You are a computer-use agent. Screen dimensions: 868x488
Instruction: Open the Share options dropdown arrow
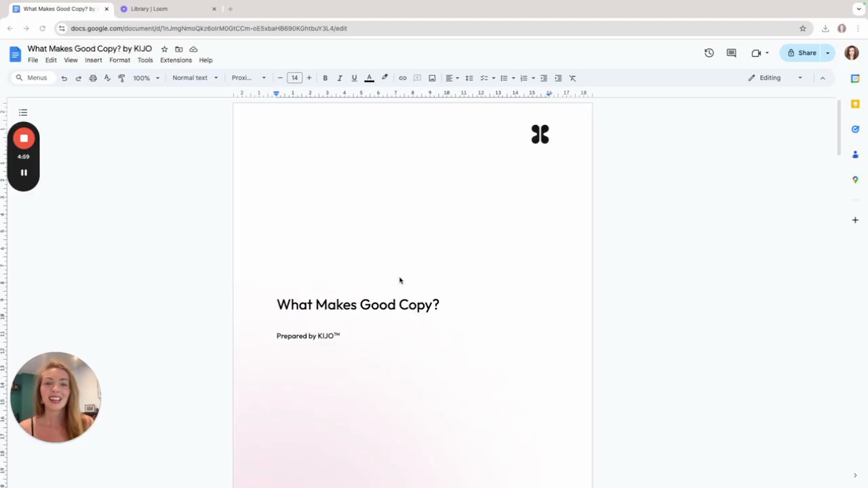click(x=827, y=53)
